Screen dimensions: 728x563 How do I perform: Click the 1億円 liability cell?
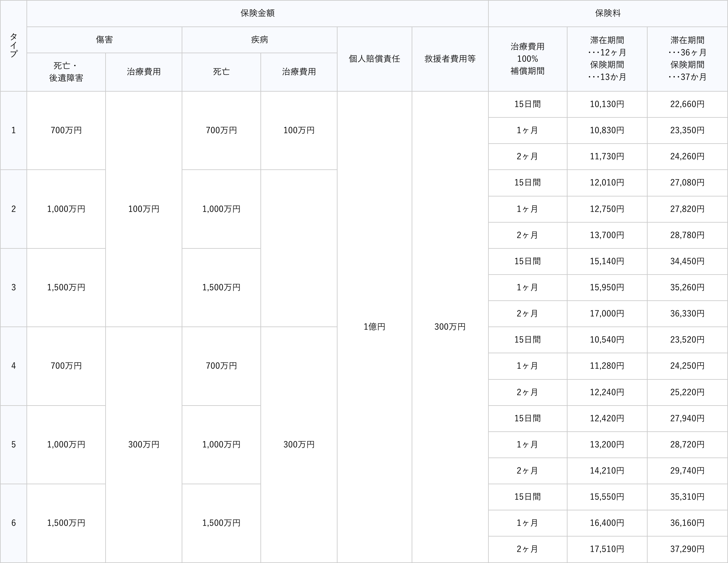(x=374, y=327)
